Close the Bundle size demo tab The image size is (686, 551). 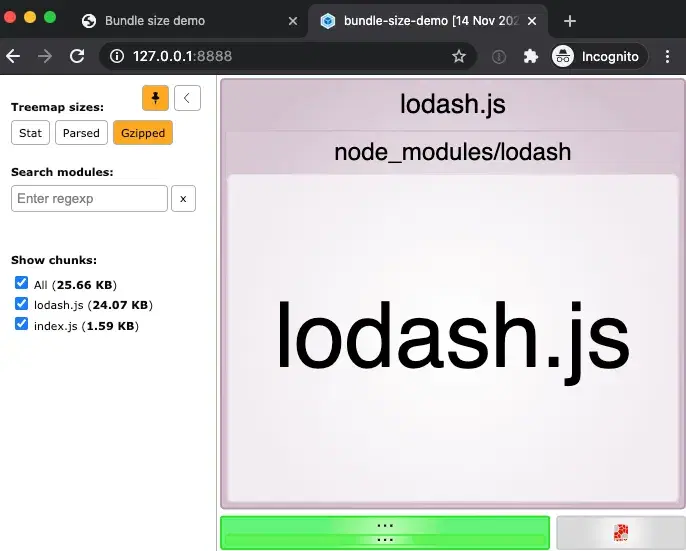click(293, 21)
